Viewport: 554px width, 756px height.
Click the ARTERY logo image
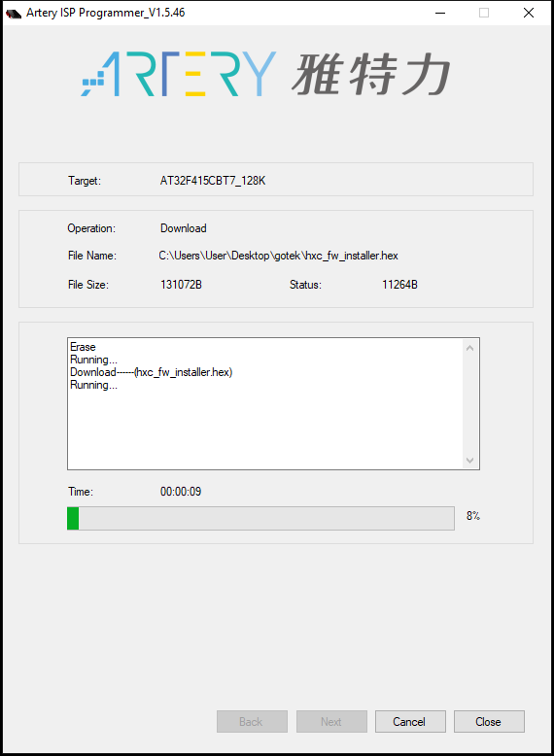click(265, 74)
